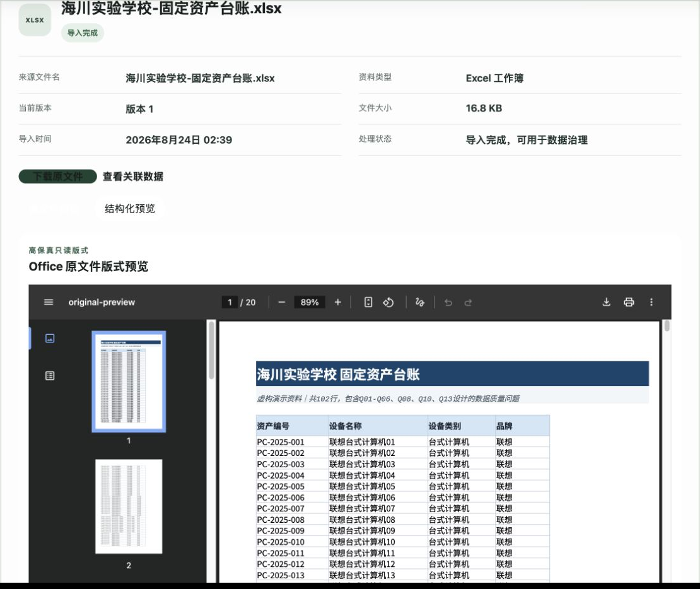Click the '/ 20' total pages text

(x=248, y=302)
